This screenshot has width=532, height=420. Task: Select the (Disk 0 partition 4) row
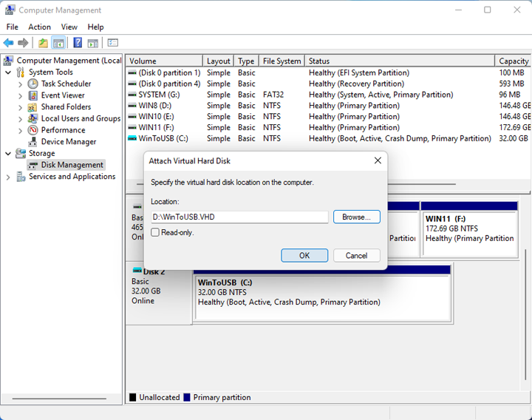click(x=328, y=84)
